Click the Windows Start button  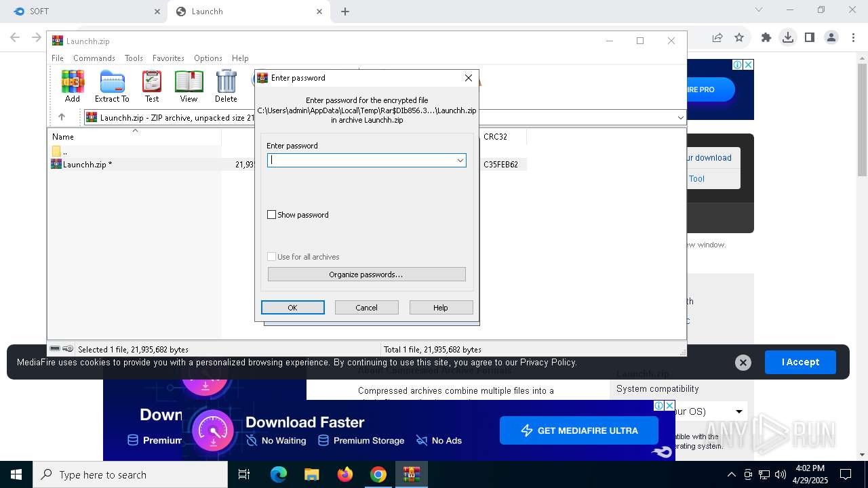[16, 474]
